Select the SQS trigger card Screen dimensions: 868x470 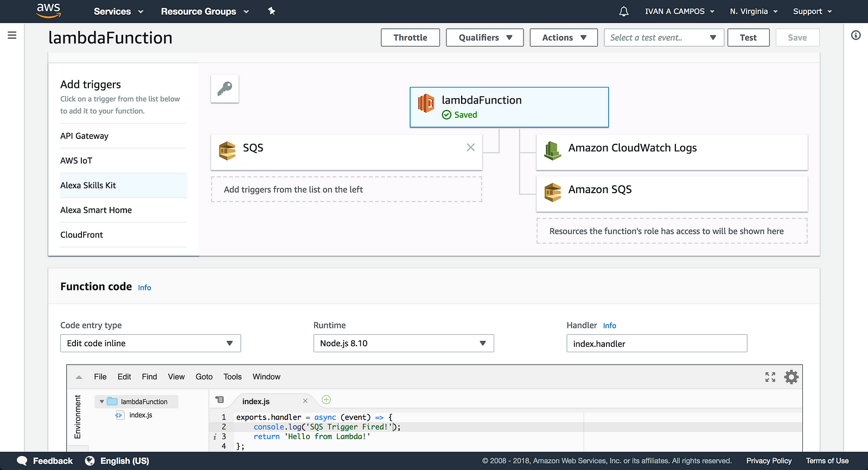tap(346, 152)
